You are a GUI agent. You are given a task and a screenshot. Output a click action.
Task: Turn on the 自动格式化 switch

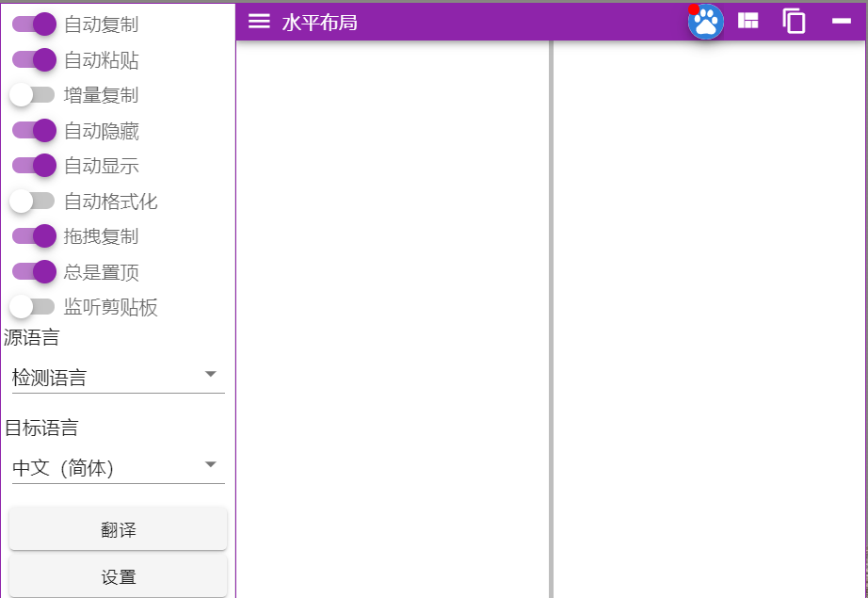(x=32, y=201)
